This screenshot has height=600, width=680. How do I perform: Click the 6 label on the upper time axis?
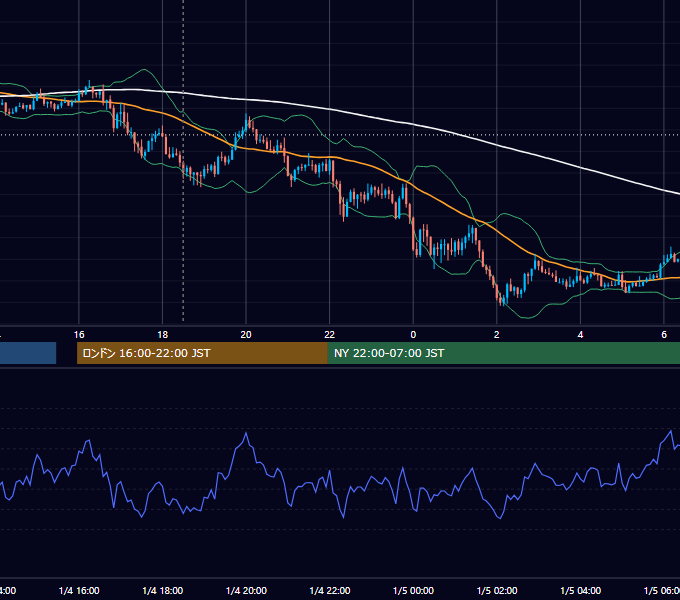click(x=664, y=334)
